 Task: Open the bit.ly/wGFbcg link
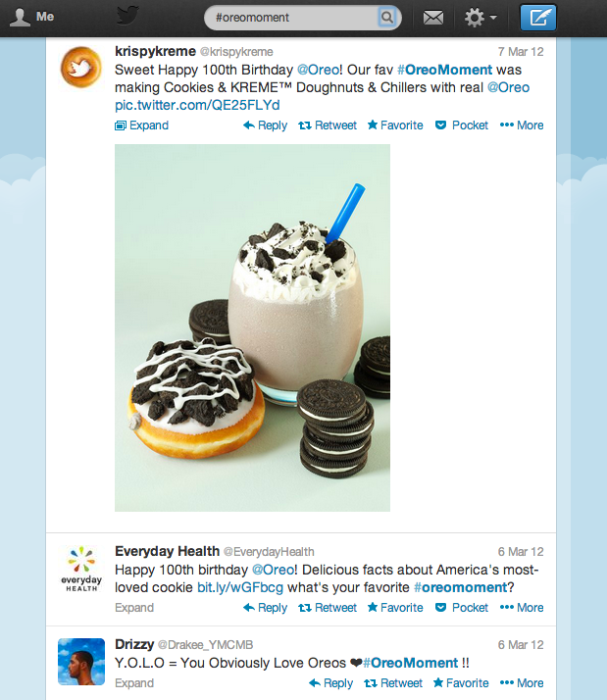(240, 587)
